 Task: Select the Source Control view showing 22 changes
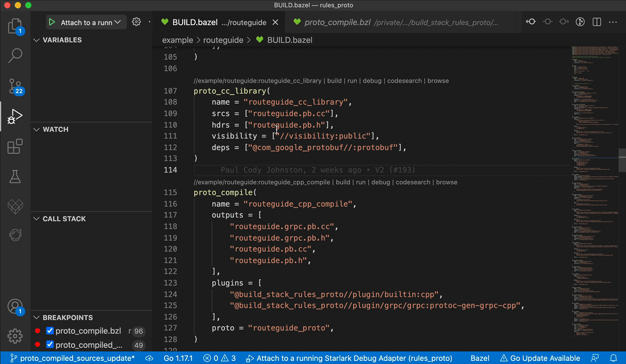point(15,86)
